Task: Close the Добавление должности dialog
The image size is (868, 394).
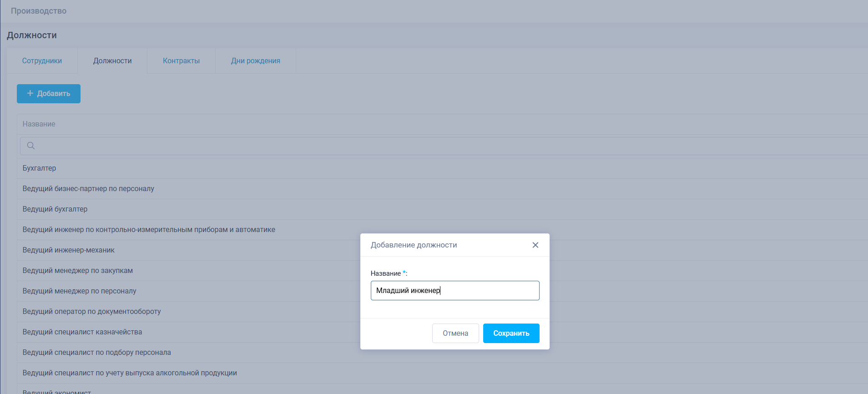Action: click(535, 245)
